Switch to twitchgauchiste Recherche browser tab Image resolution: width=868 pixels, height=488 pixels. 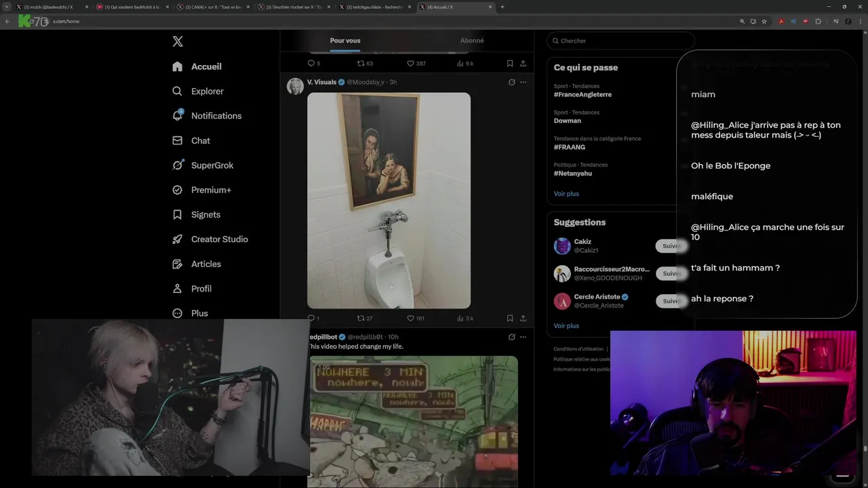coord(375,7)
